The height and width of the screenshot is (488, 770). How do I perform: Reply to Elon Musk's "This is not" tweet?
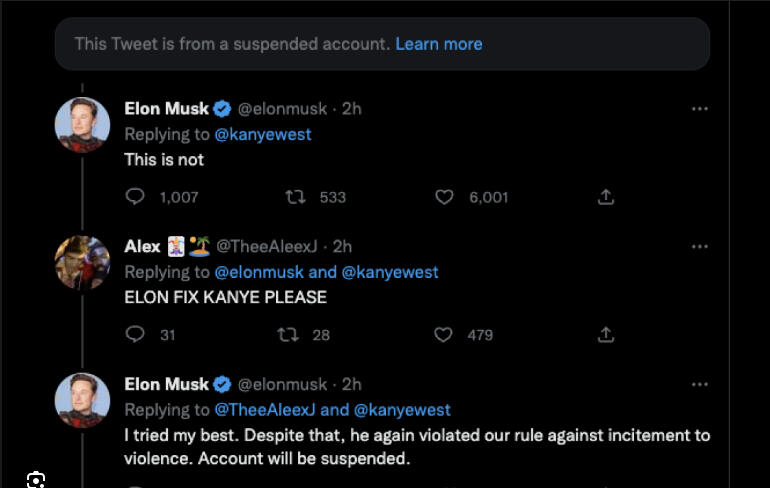(135, 197)
